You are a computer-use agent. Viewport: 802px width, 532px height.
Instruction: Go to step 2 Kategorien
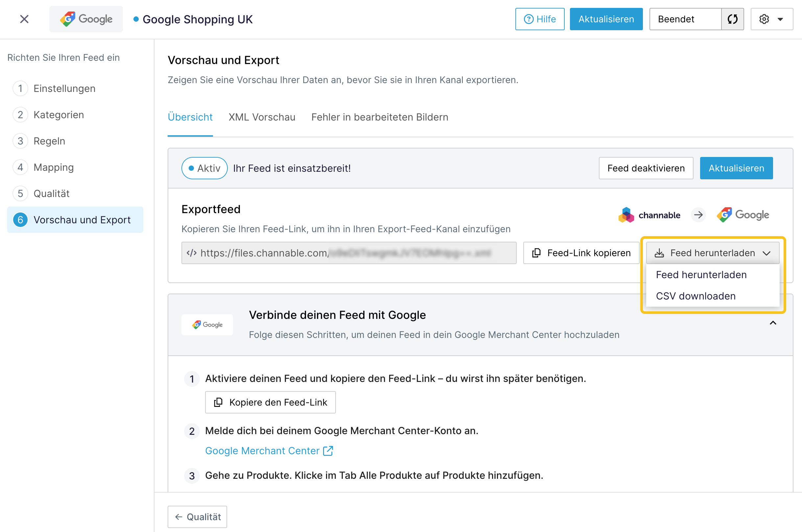[48, 115]
